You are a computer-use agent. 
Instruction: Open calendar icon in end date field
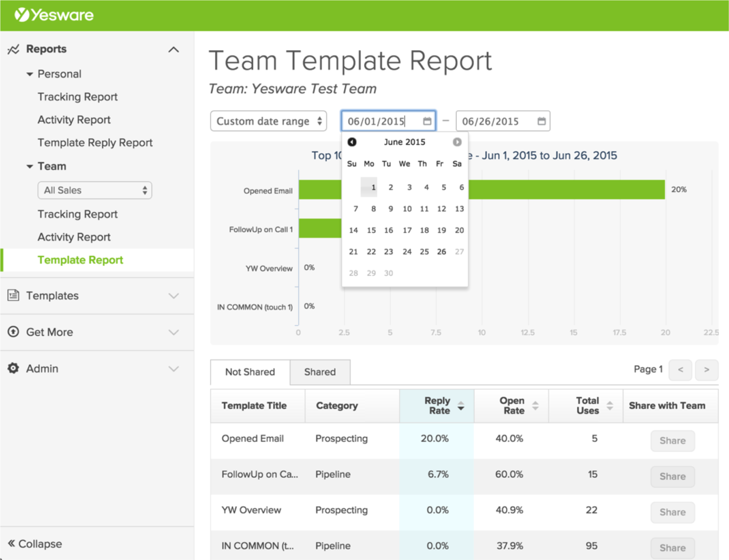coord(541,121)
